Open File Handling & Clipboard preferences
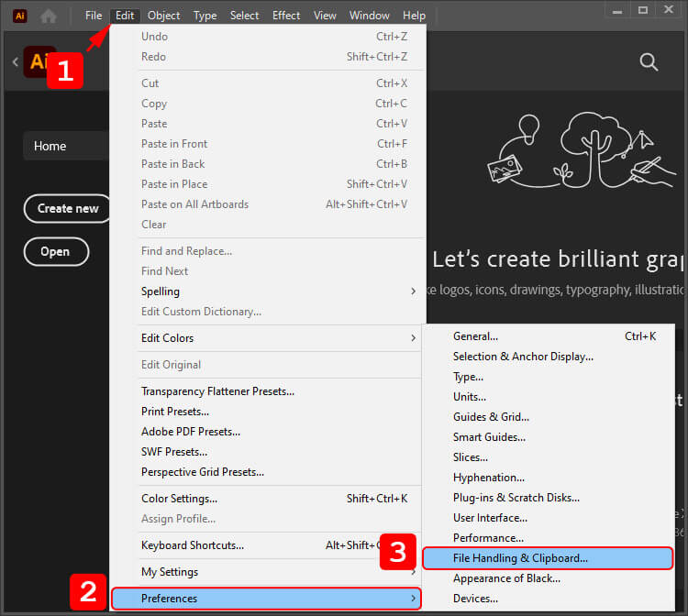Viewport: 688px width, 616px height. click(548, 558)
